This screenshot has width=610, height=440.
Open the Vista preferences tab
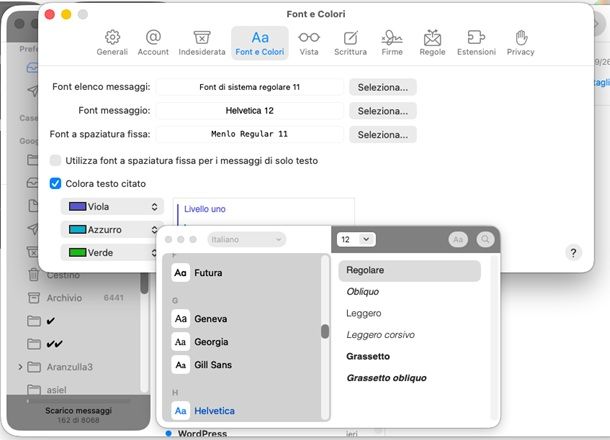click(309, 42)
